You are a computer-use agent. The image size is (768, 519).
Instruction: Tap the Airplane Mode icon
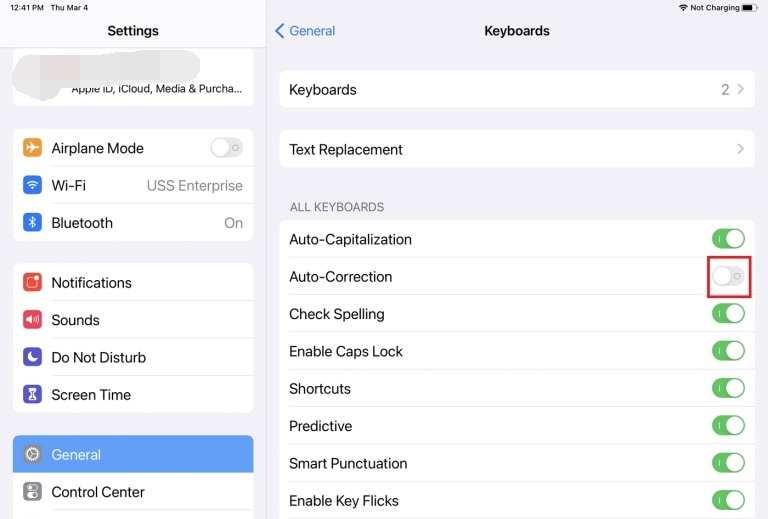coord(33,148)
